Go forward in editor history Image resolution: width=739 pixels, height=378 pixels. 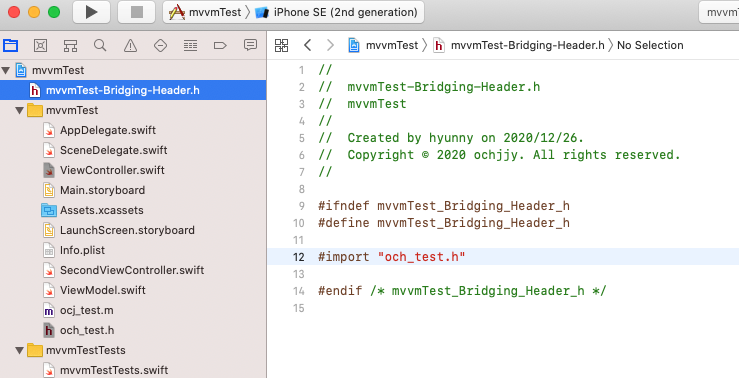pos(330,45)
